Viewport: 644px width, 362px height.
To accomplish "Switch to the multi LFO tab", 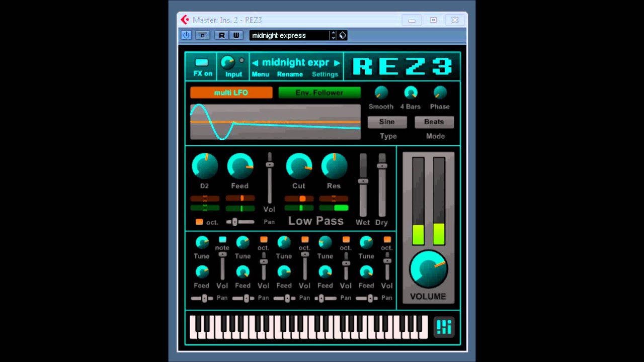I will [231, 93].
